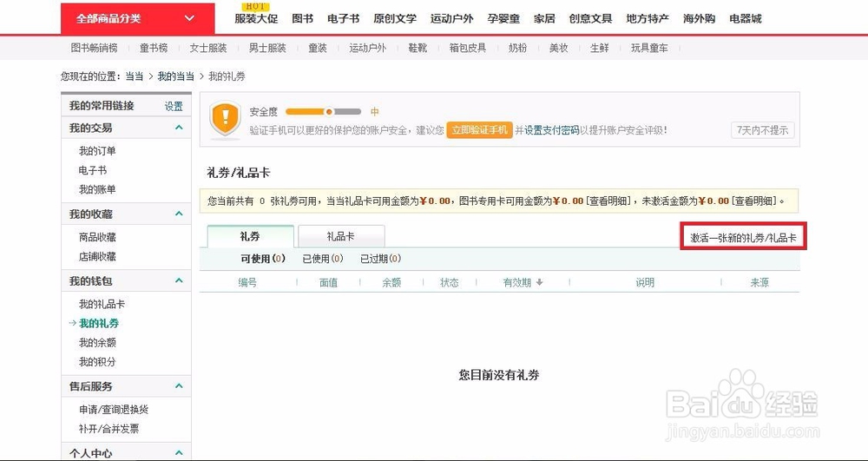Click the 余额 column header
868x461 pixels.
click(x=391, y=282)
